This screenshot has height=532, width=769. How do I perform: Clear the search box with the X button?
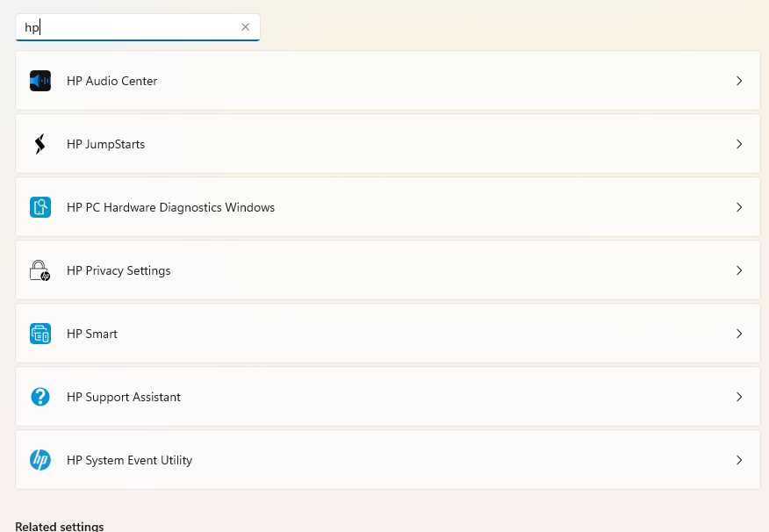[x=245, y=27]
